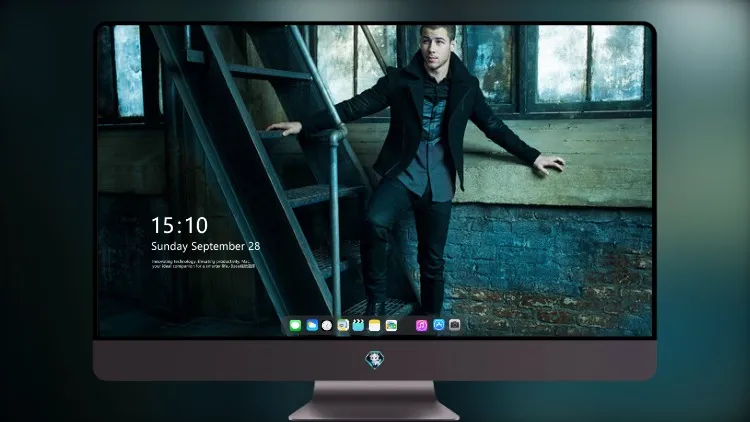The width and height of the screenshot is (750, 422).
Task: Click the Sunday September 28 date text
Action: pyautogui.click(x=206, y=246)
